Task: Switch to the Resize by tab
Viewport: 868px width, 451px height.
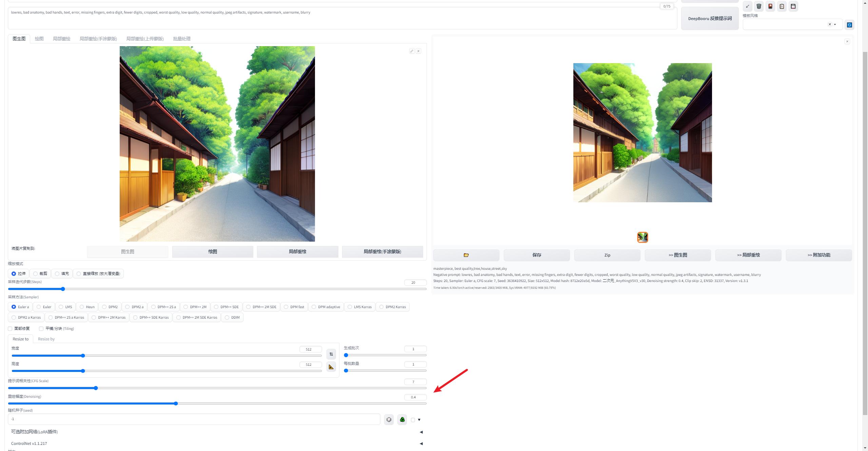Action: click(x=46, y=339)
